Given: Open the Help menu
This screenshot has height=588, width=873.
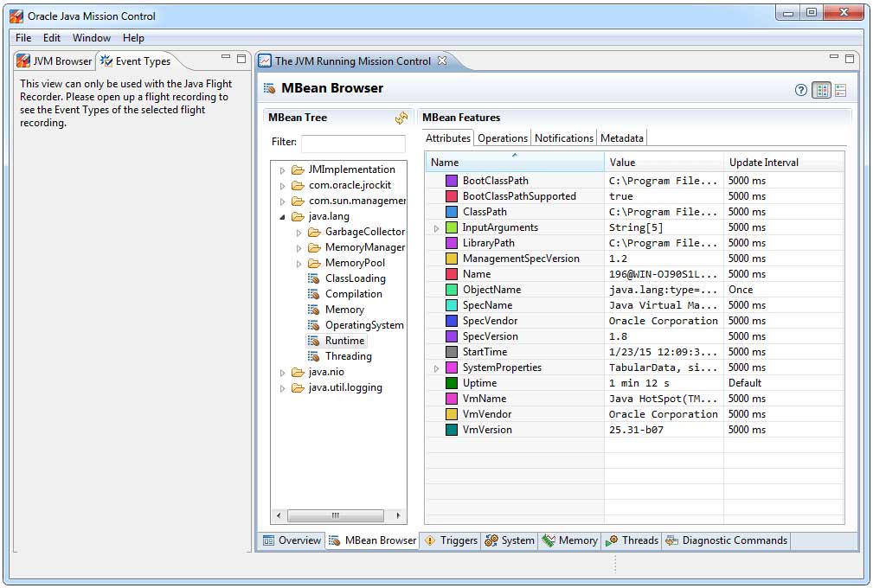Looking at the screenshot, I should (133, 38).
